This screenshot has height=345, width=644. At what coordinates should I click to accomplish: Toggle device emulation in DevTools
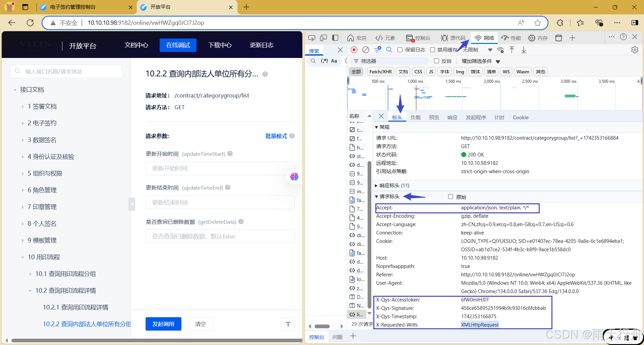pyautogui.click(x=323, y=38)
